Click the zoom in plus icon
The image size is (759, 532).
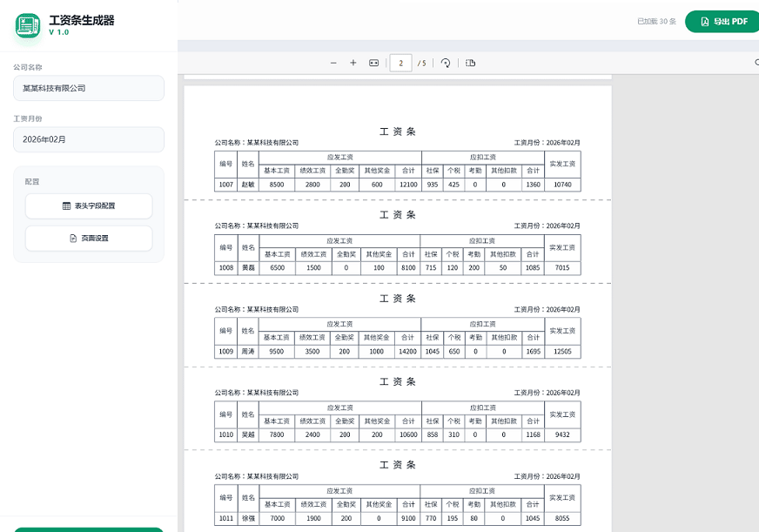(353, 63)
